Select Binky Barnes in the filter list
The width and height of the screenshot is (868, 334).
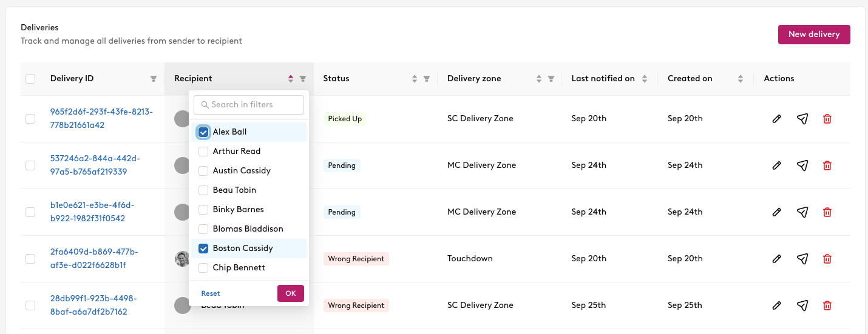[203, 209]
